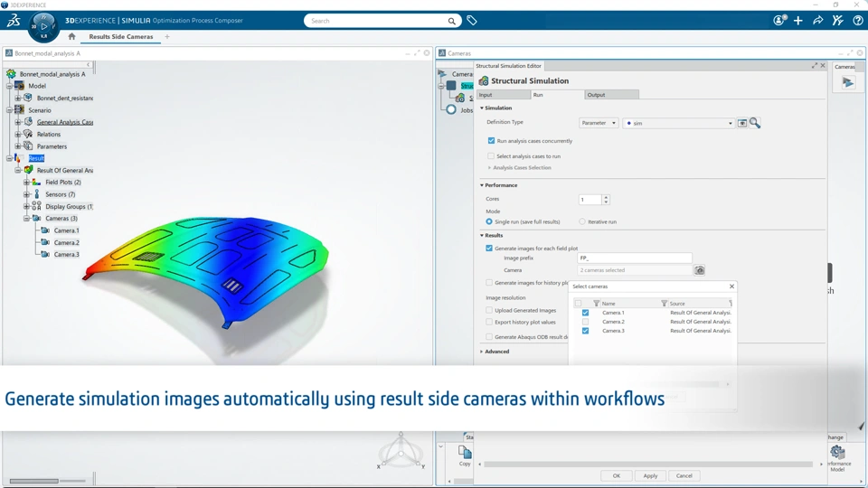Open the user profile icon
The image size is (868, 488).
coord(779,21)
